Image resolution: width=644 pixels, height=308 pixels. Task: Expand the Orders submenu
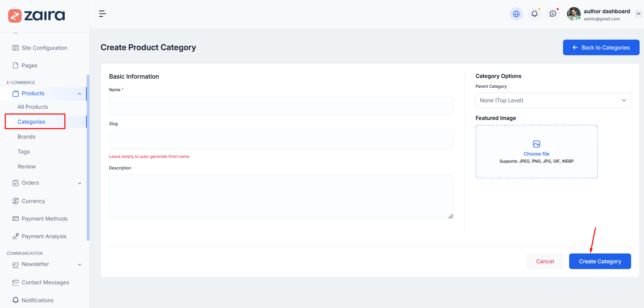pyautogui.click(x=80, y=183)
